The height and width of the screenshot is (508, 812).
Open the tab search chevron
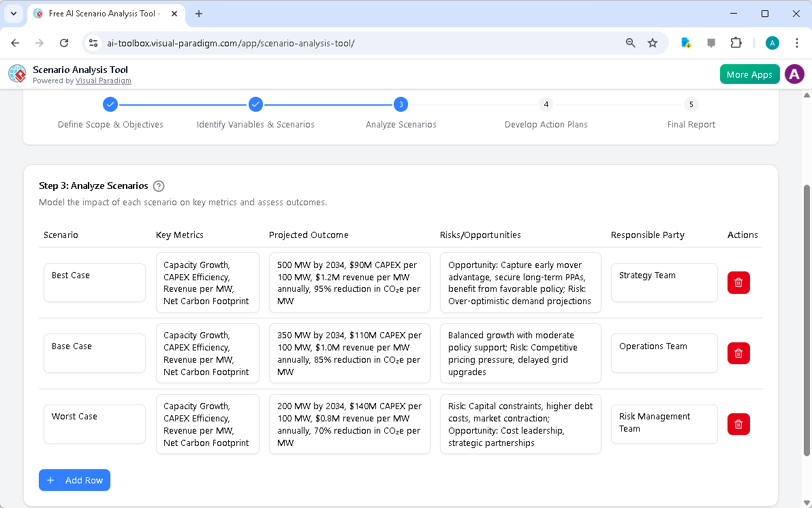click(13, 14)
